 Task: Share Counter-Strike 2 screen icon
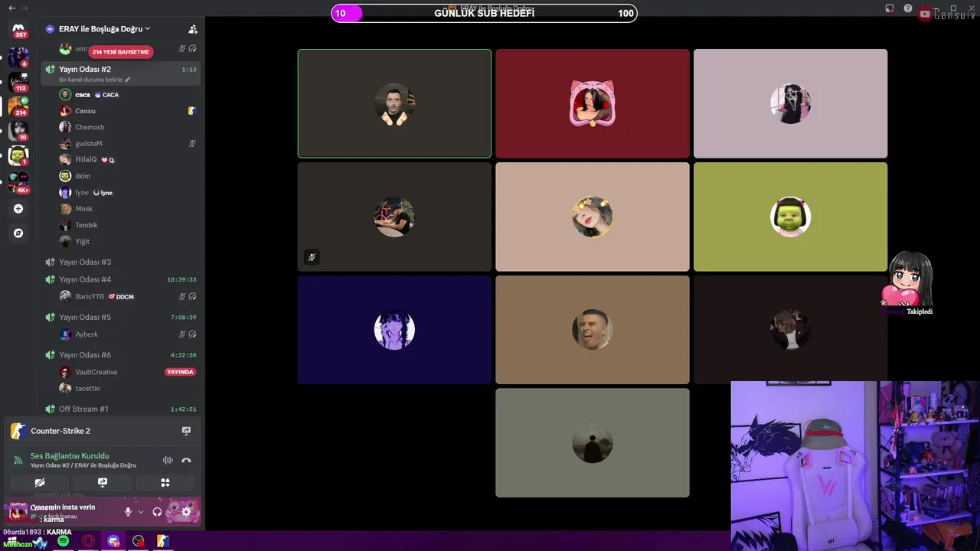186,431
